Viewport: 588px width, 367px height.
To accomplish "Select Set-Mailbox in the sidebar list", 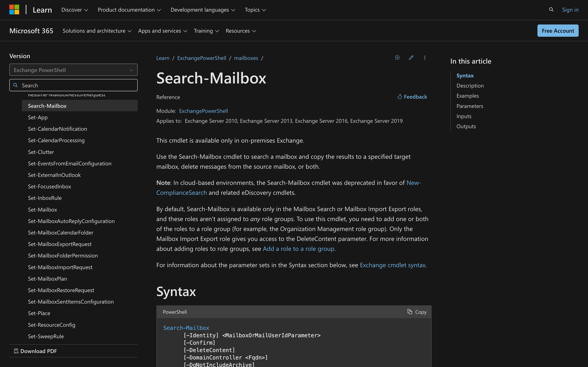I will pos(43,210).
